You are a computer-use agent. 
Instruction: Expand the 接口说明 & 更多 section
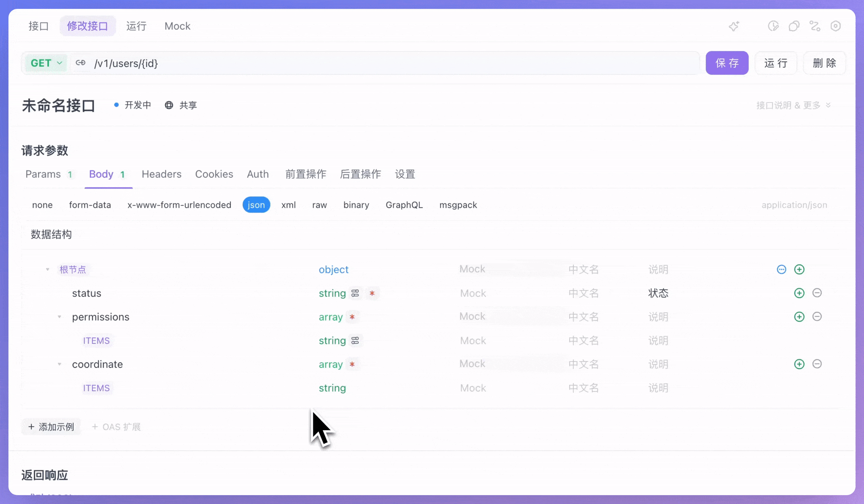coord(793,105)
